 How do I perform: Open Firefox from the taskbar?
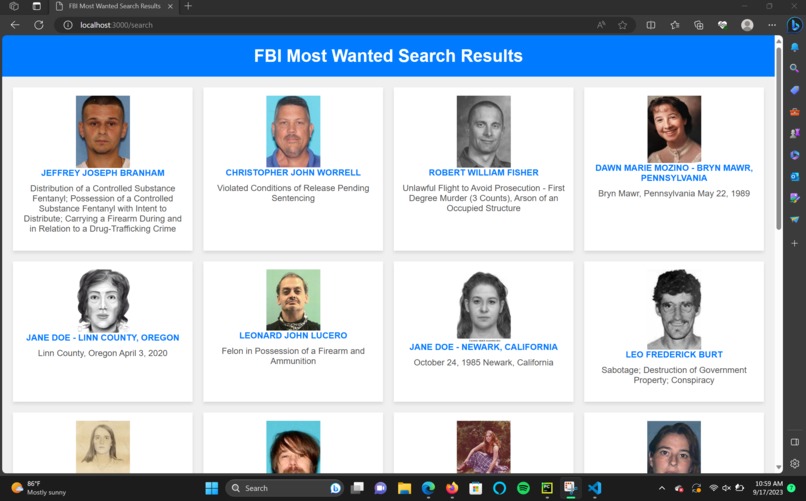(452, 488)
